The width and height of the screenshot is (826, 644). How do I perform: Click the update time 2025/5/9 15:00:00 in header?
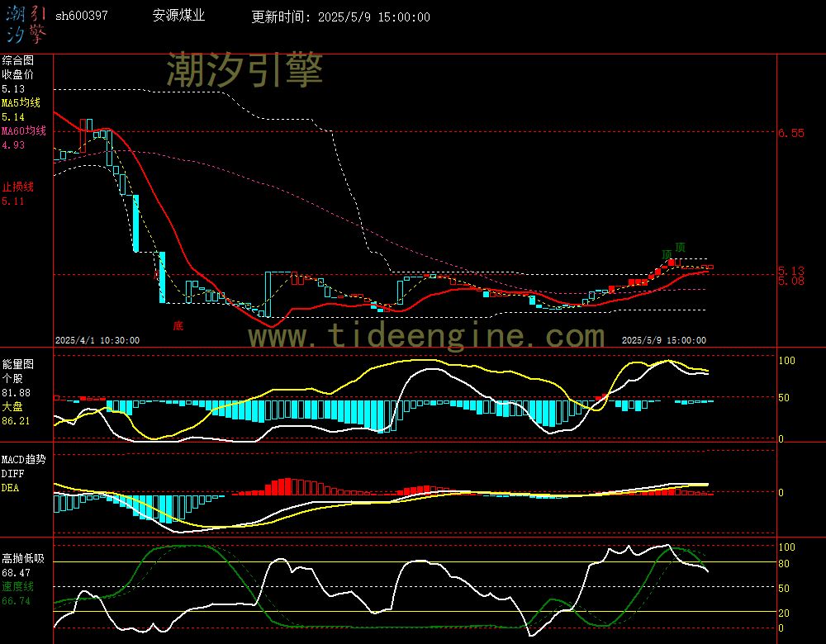[374, 17]
